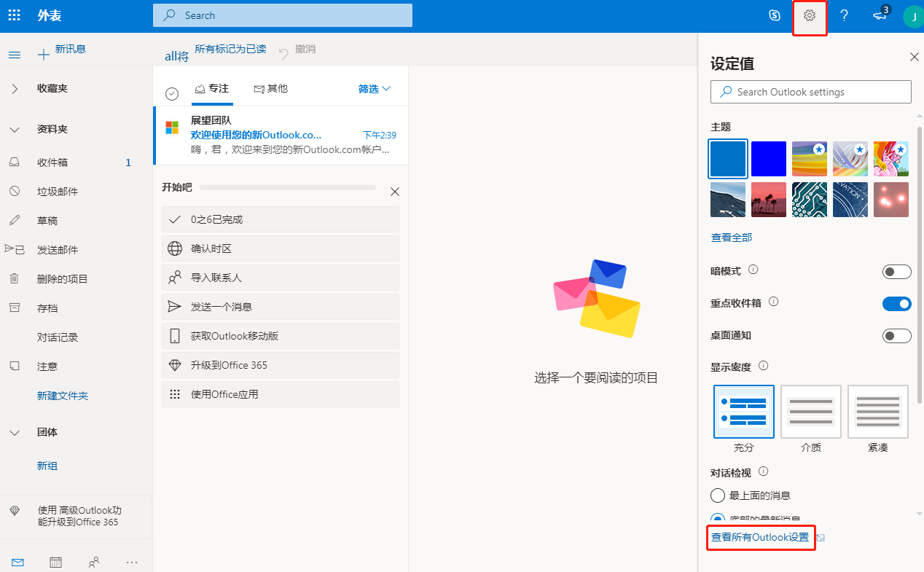The height and width of the screenshot is (572, 924).
Task: Click the 垃圾邮件 folder icon
Action: pyautogui.click(x=14, y=191)
